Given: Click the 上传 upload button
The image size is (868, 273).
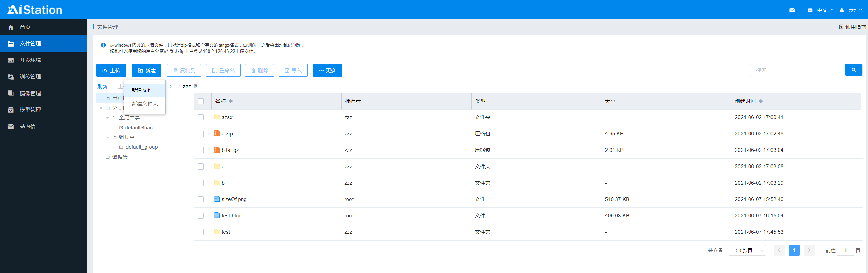Looking at the screenshot, I should click(111, 70).
